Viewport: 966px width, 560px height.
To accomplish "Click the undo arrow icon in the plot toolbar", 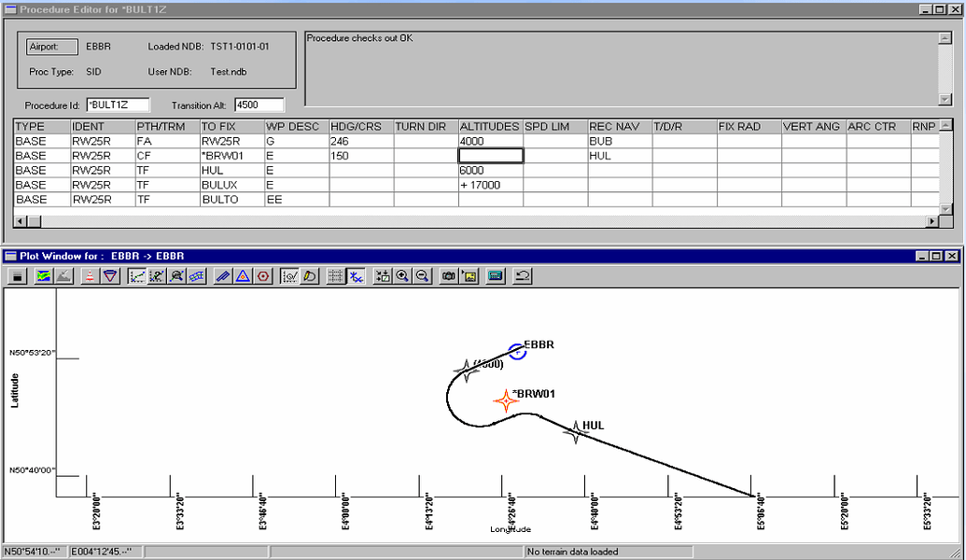I will (x=523, y=276).
